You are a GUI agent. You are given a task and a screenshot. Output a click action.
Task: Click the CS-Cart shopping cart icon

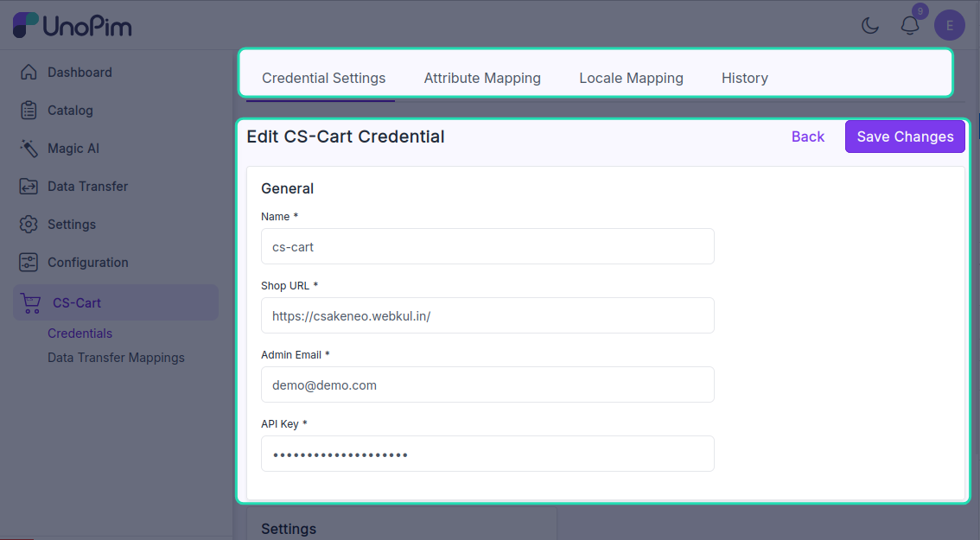(x=30, y=303)
